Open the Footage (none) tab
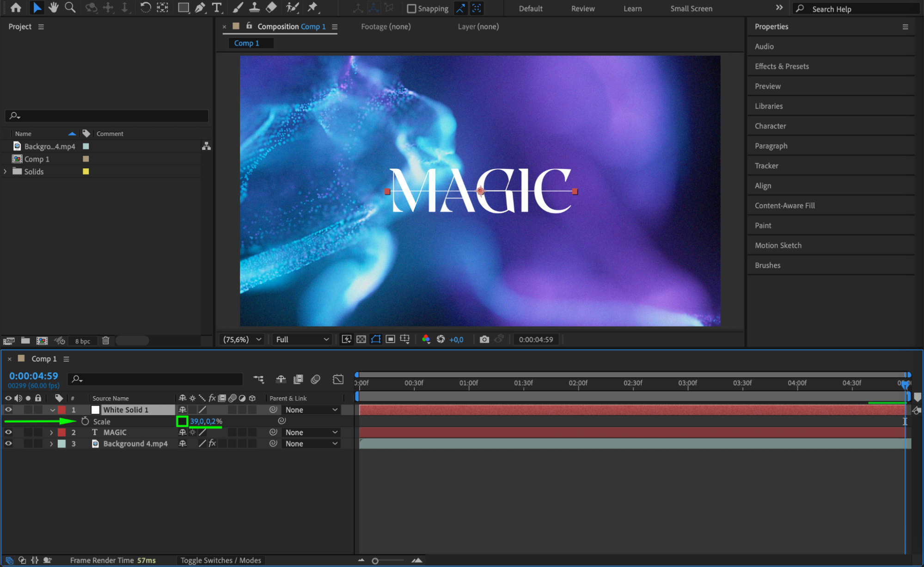924x567 pixels. coord(386,27)
